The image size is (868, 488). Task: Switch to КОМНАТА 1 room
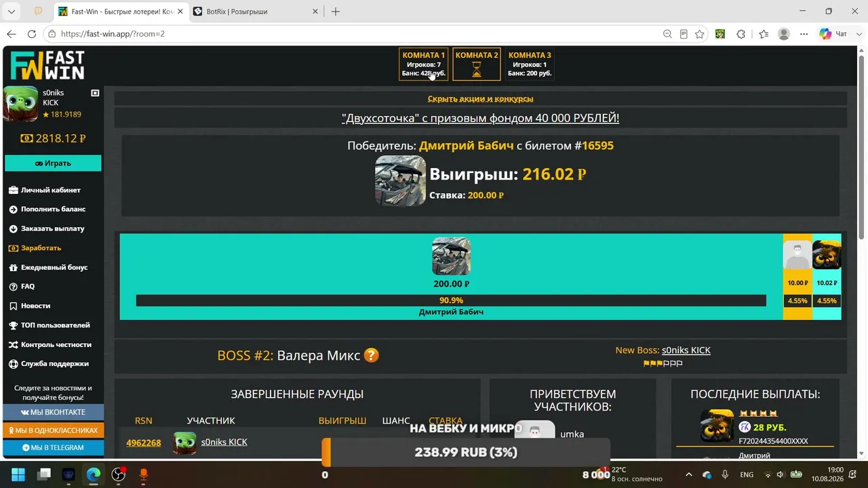pos(424,64)
